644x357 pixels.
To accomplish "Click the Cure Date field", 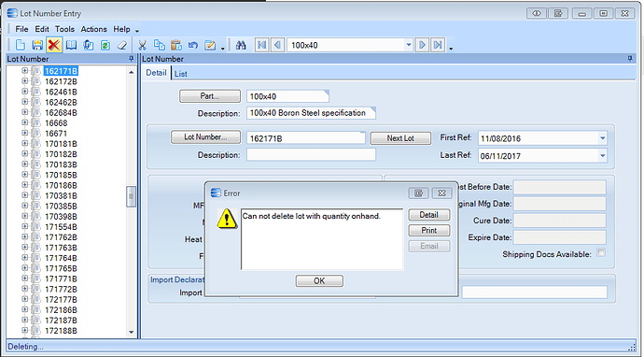I will click(560, 221).
